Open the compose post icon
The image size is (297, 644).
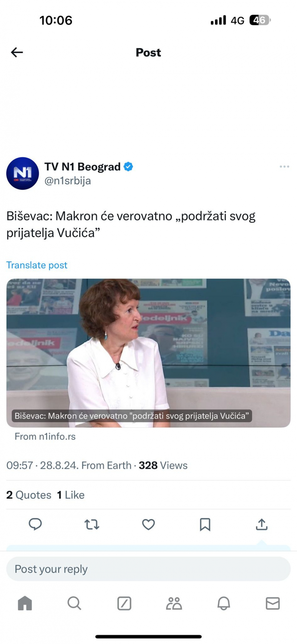(124, 604)
